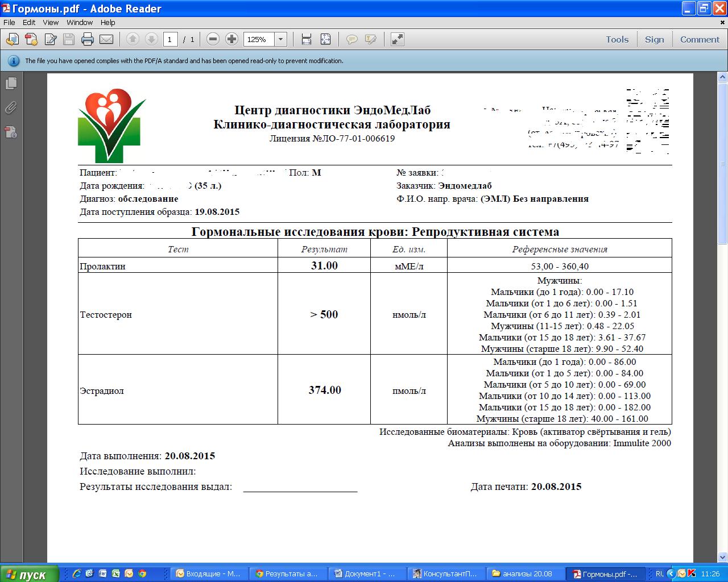Open the File menu

point(9,23)
